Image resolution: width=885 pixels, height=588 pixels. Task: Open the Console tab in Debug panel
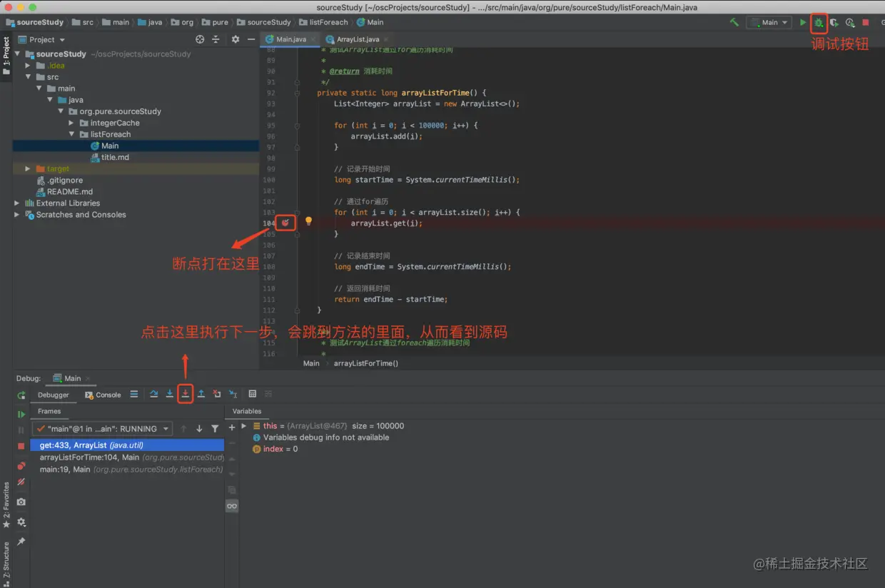pos(103,395)
